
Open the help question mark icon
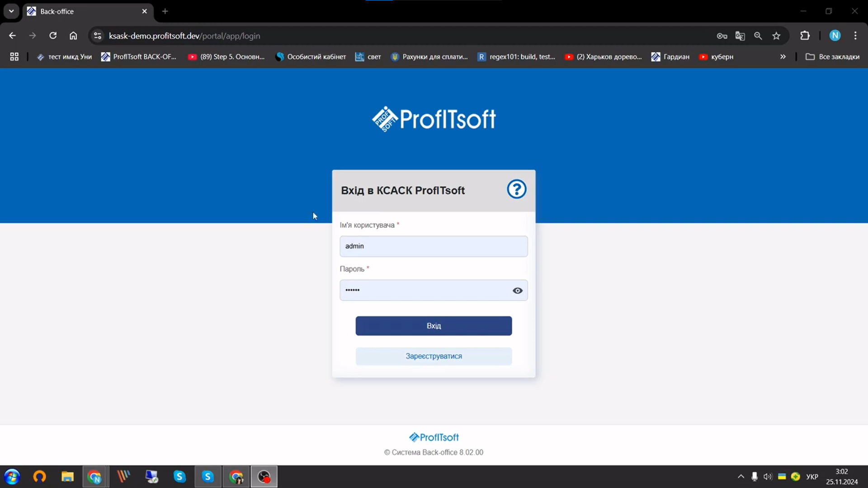[516, 189]
